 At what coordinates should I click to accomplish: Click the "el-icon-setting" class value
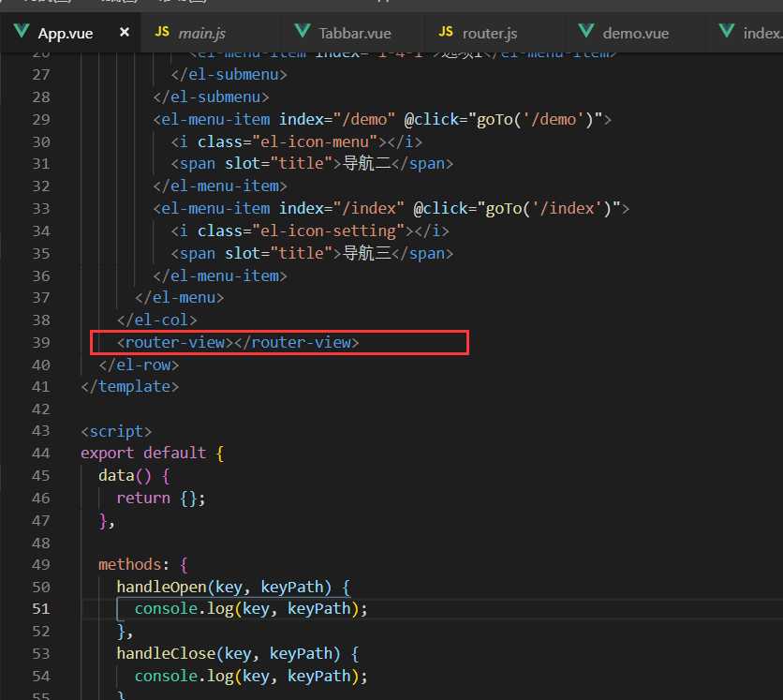(328, 231)
